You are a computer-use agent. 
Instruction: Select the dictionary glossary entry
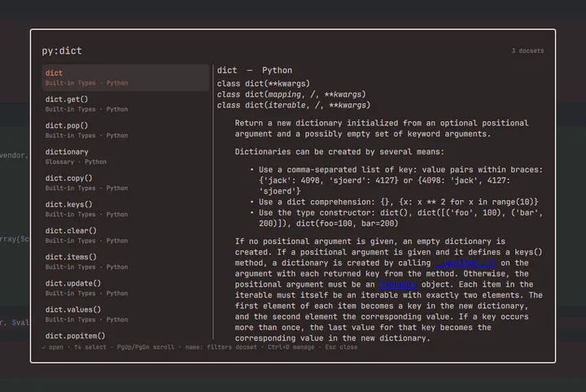click(125, 156)
